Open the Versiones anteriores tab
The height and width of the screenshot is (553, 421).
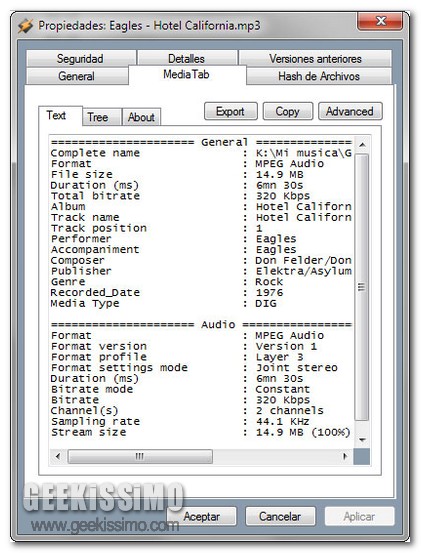click(x=315, y=58)
